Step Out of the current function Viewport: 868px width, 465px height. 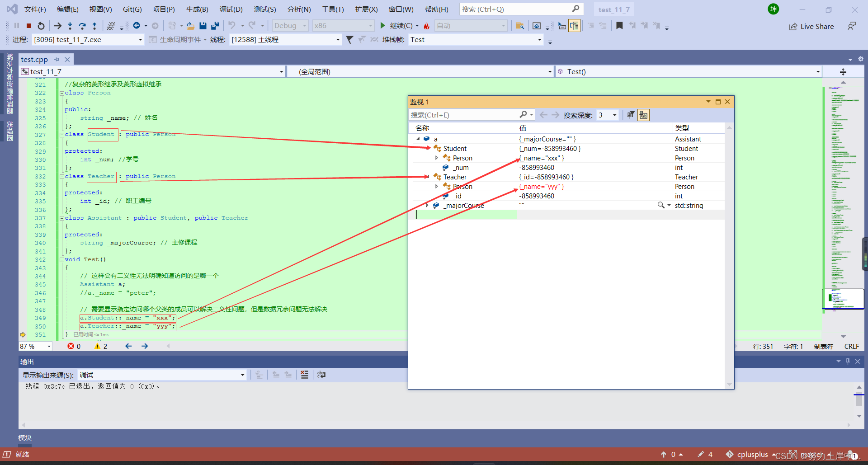94,26
